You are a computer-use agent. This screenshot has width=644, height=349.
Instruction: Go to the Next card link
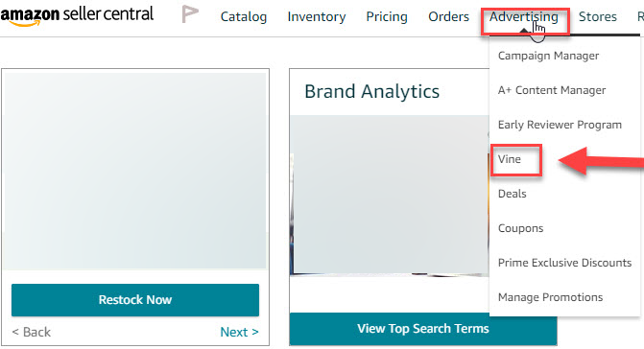pyautogui.click(x=239, y=332)
